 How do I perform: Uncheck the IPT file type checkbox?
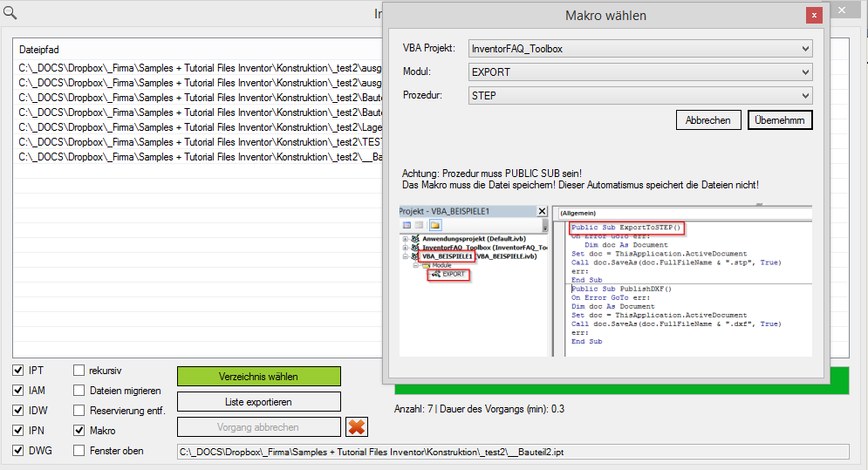tap(18, 371)
